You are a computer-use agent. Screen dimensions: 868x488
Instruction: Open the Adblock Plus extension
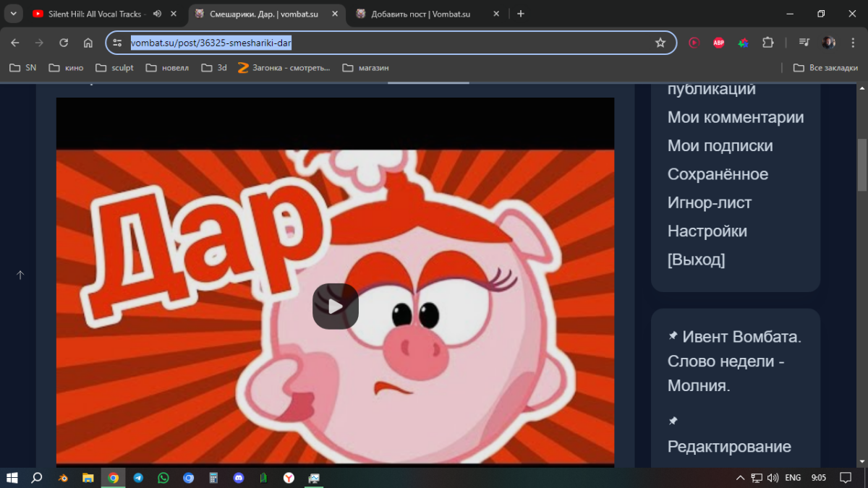coord(719,43)
